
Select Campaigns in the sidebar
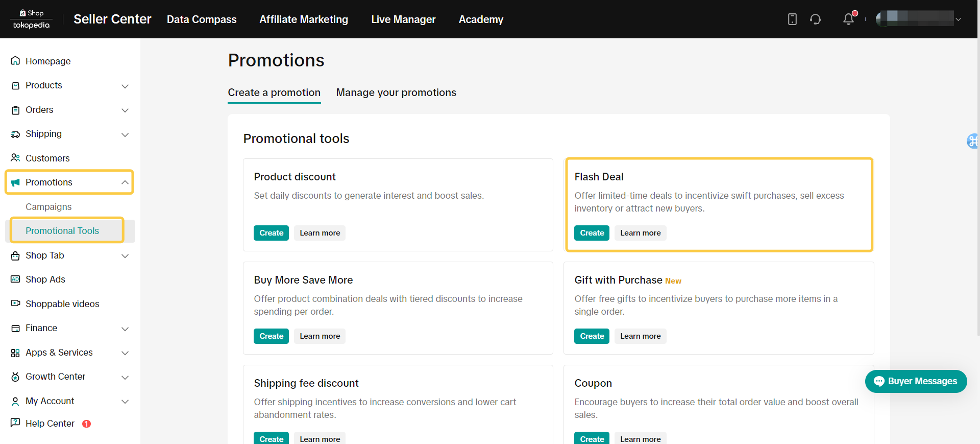point(48,207)
